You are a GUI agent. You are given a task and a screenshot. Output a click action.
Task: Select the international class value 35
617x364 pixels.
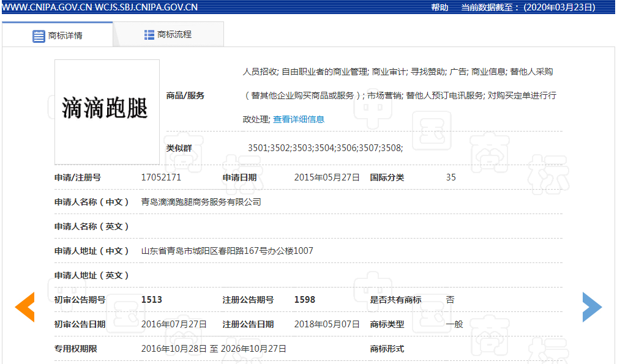(x=451, y=177)
